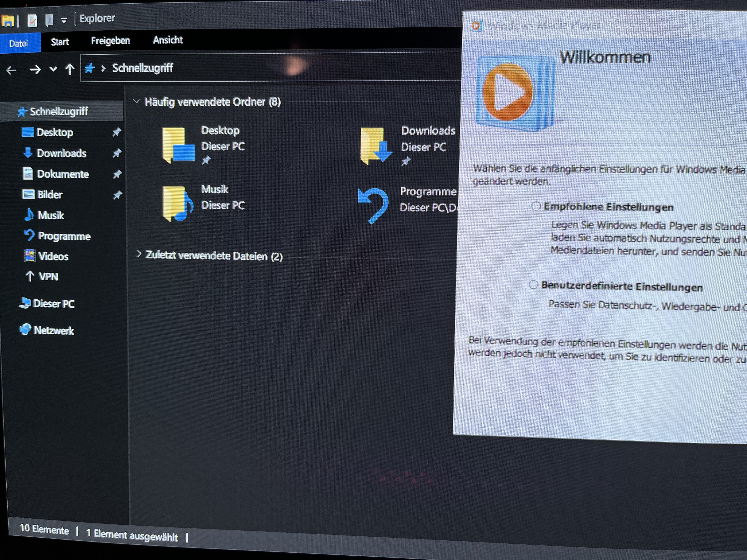
Task: Open the Datei menu tab
Action: coord(19,43)
